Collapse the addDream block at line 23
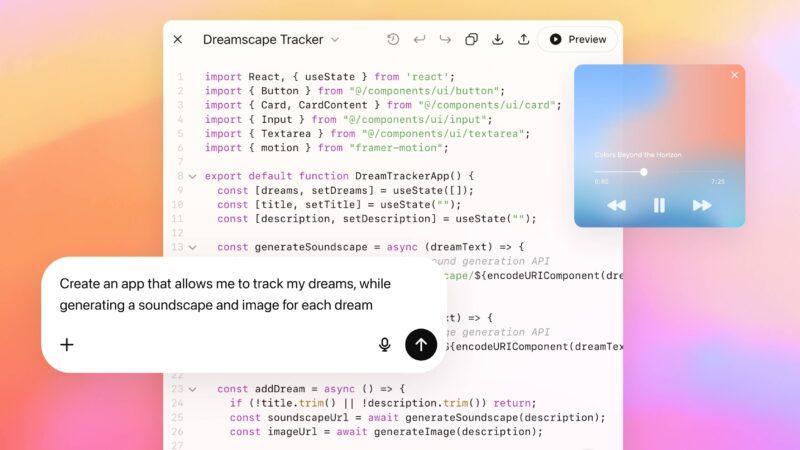 192,389
